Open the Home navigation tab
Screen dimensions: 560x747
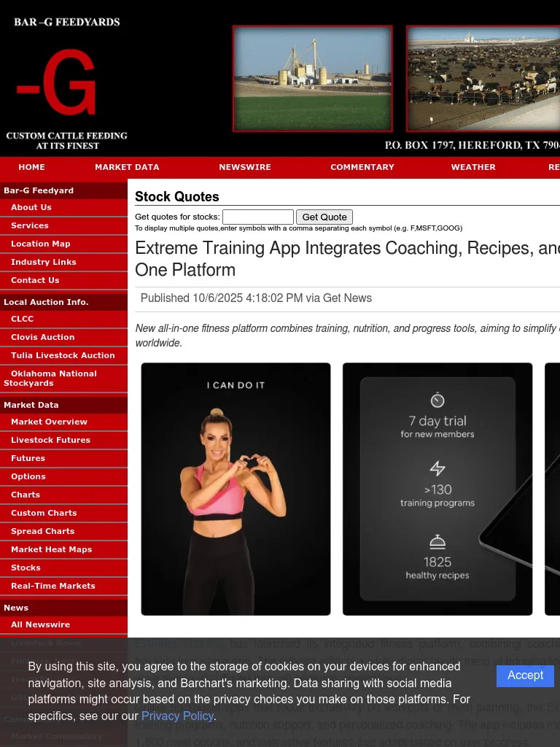[32, 167]
